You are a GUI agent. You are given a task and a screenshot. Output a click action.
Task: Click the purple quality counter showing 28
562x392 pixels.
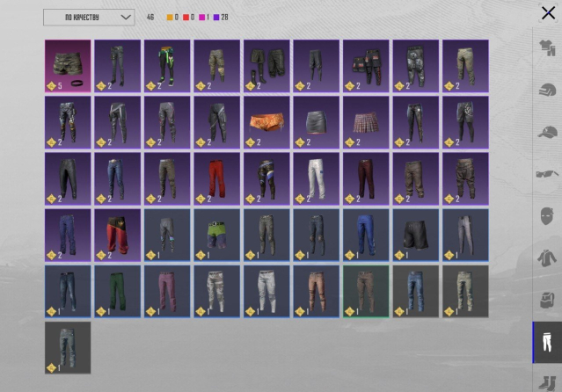221,18
